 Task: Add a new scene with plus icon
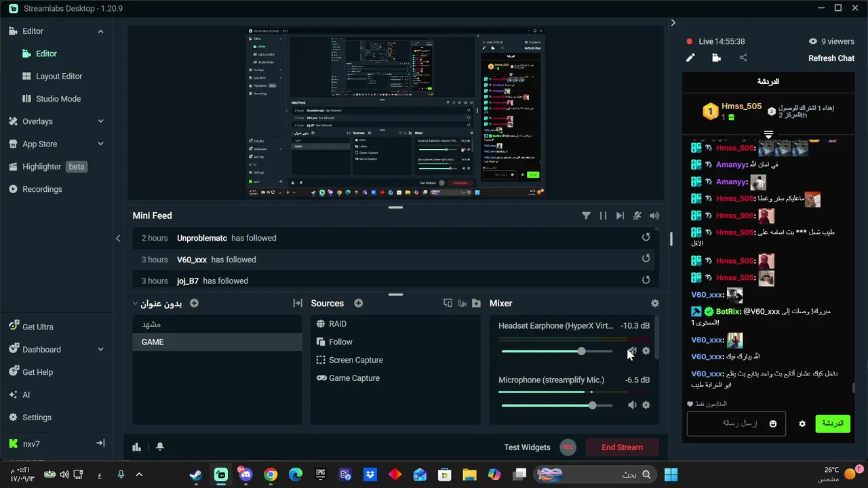[x=194, y=303]
